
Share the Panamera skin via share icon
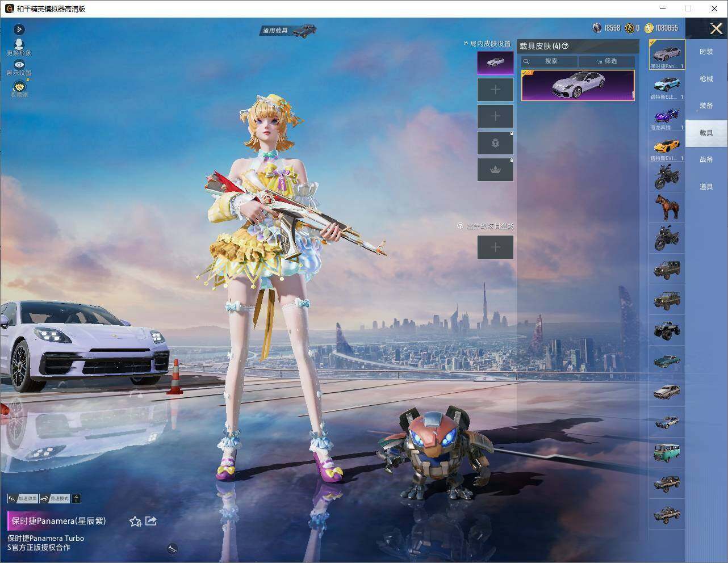point(151,520)
